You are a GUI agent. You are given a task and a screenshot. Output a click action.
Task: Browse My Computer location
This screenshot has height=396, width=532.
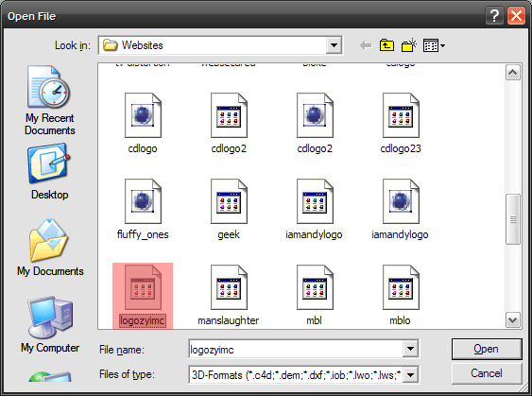[50, 325]
